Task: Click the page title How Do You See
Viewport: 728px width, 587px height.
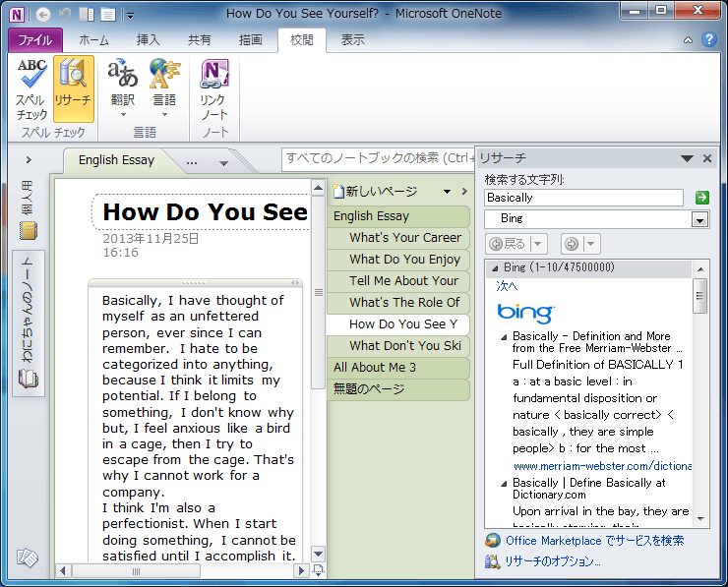Action: tap(206, 212)
